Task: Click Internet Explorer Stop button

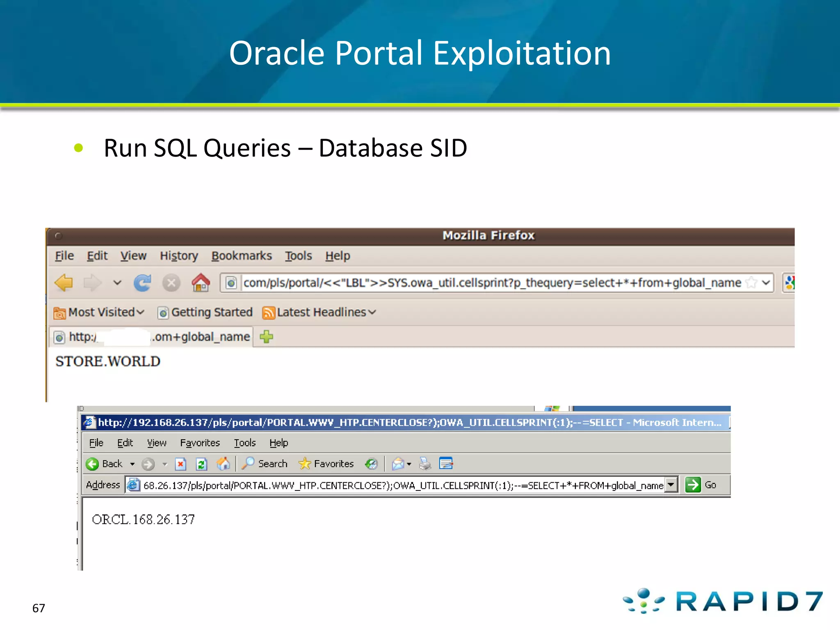Action: click(180, 464)
